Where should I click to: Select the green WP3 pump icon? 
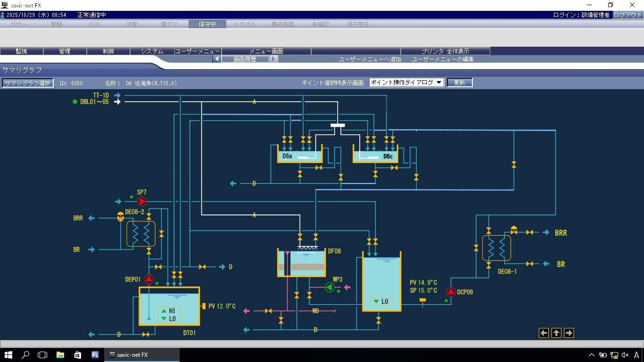pos(330,287)
